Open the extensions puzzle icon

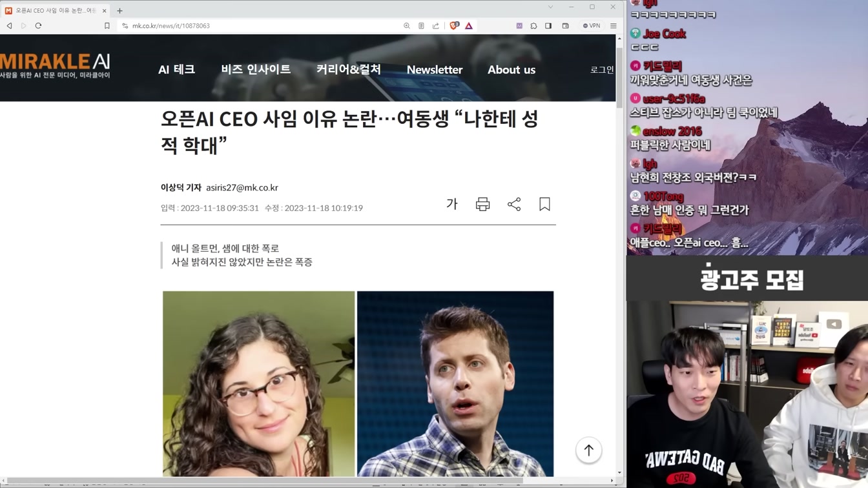[x=533, y=26]
